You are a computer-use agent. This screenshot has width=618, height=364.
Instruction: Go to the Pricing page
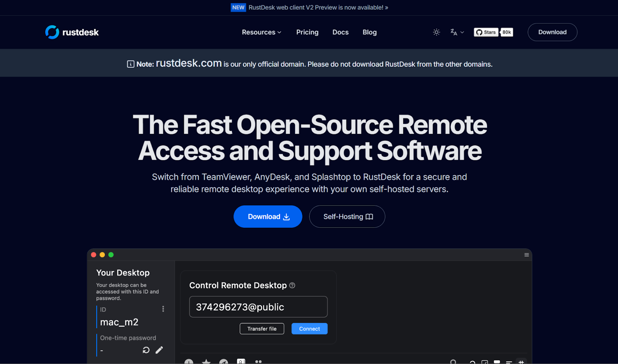pyautogui.click(x=307, y=32)
